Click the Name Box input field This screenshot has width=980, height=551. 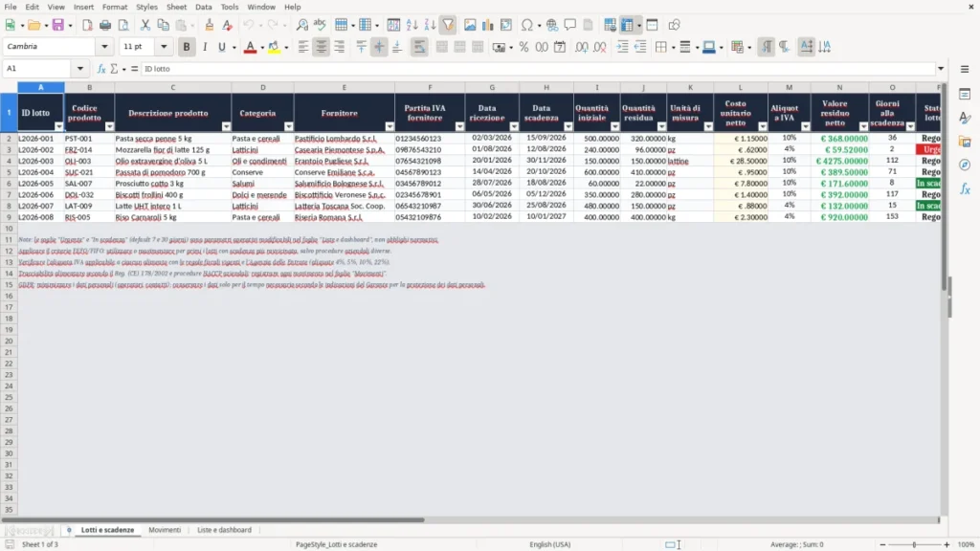[x=38, y=69]
